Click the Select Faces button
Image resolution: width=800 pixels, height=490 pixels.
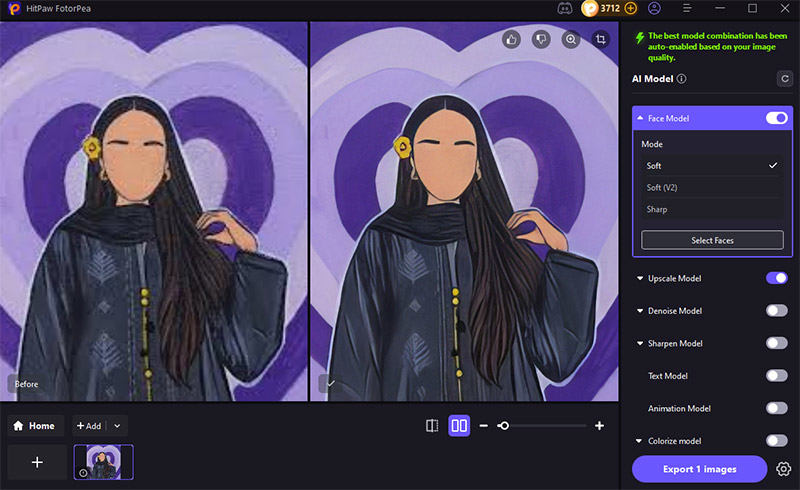tap(712, 240)
